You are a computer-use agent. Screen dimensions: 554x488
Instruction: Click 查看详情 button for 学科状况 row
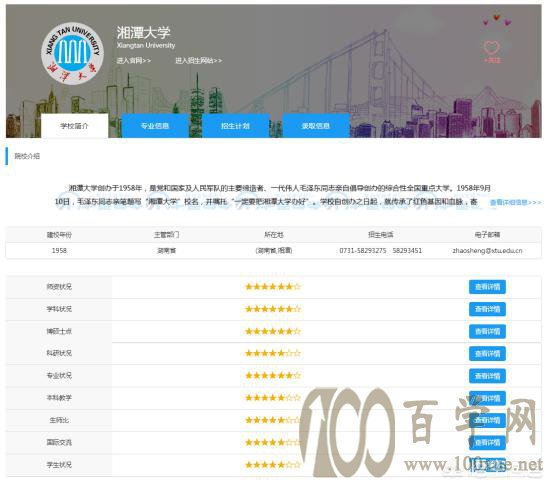487,309
